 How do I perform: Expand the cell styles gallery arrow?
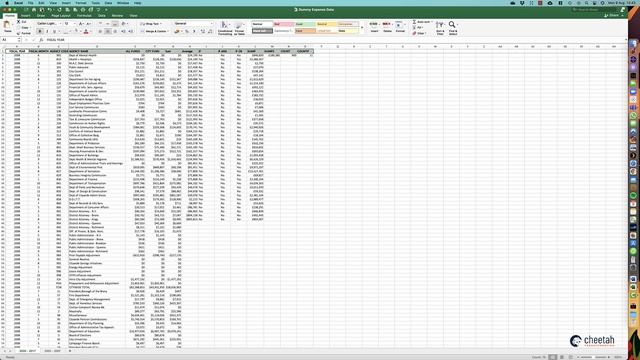[362, 28]
